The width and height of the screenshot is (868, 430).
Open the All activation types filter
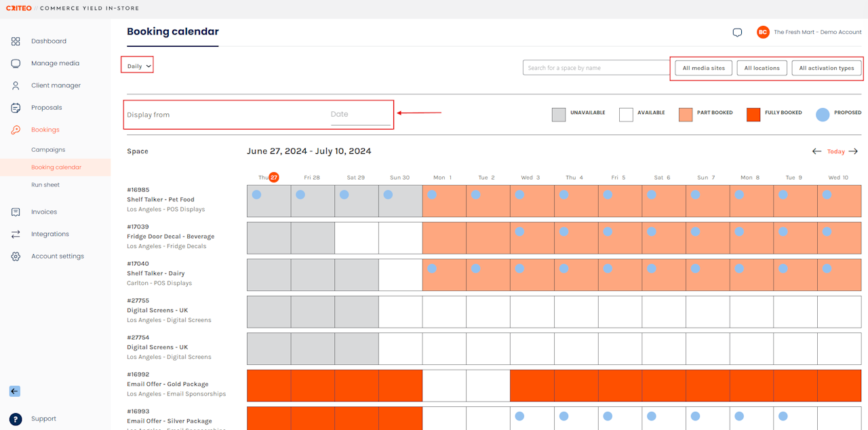(826, 68)
